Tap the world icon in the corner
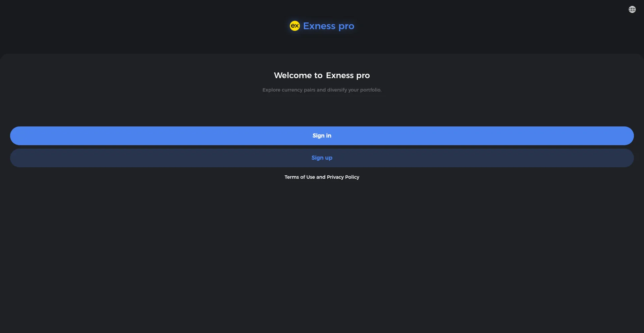 tap(632, 9)
